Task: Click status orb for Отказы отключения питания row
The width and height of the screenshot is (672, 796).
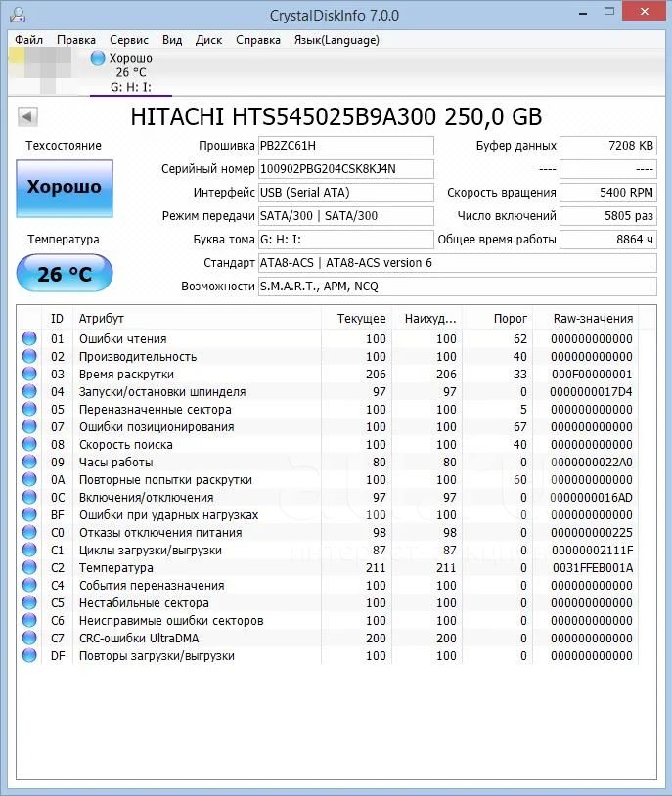Action: click(29, 532)
